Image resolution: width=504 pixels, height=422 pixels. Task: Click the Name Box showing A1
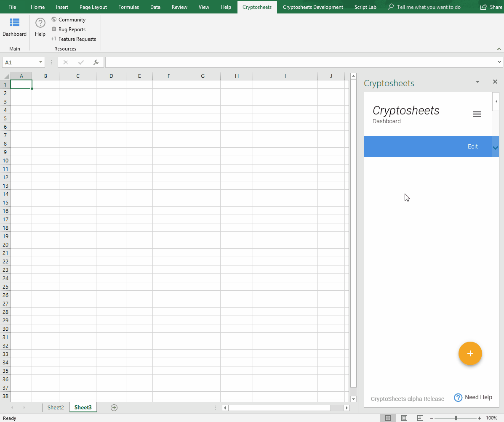pos(20,62)
